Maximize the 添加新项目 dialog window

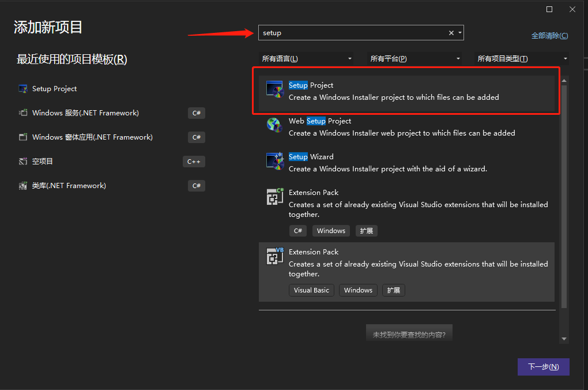point(549,9)
